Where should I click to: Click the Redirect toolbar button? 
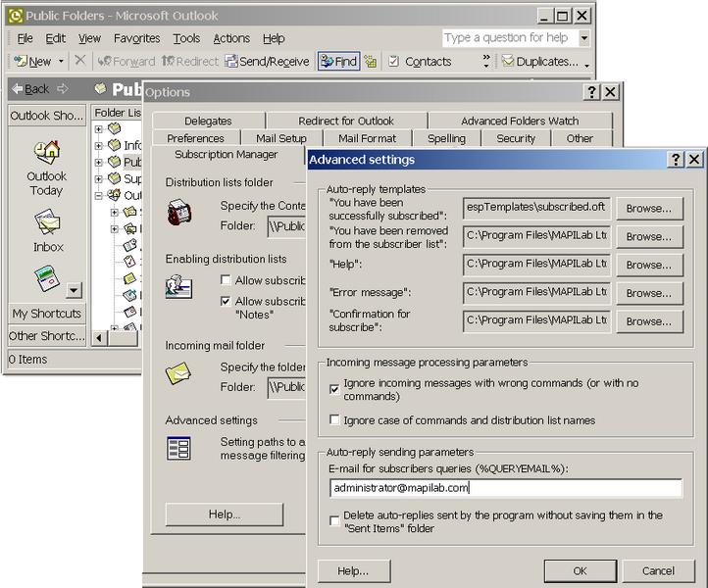[x=190, y=61]
